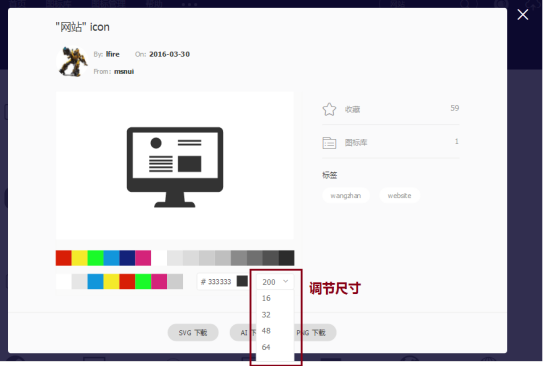Pick navy blue swatch in top palette row
Screen dimensions: 554x367
(x=127, y=258)
